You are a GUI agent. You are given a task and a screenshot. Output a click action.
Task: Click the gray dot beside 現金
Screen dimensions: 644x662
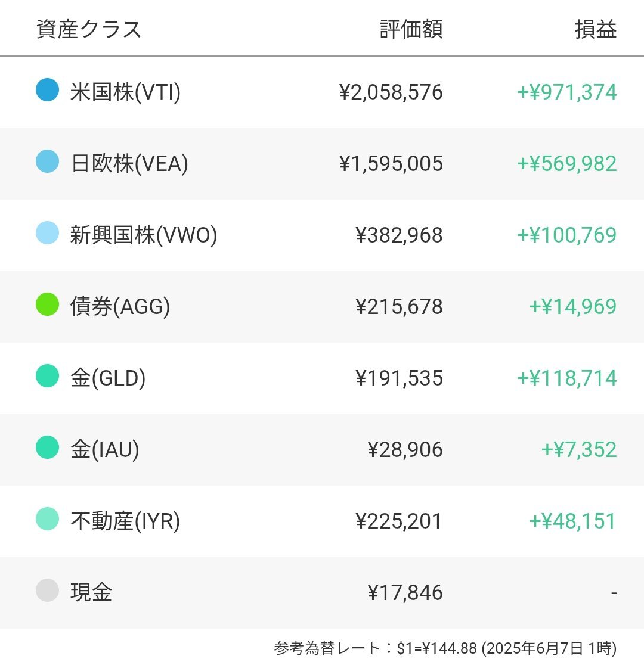(47, 590)
